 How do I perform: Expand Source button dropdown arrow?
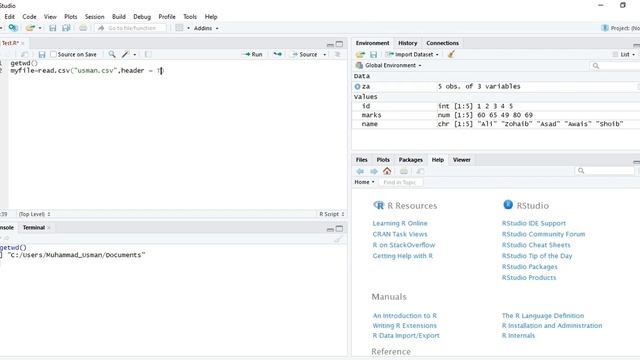pos(324,54)
